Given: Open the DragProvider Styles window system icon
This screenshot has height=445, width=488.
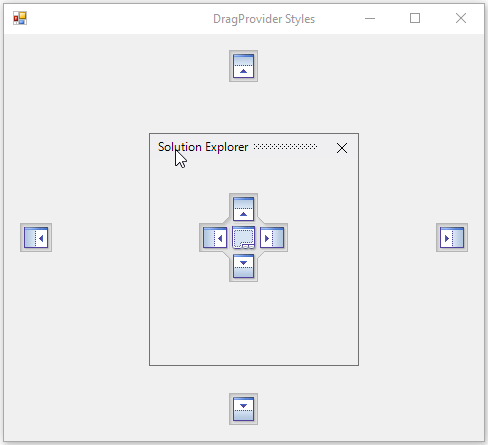Looking at the screenshot, I should [x=20, y=18].
